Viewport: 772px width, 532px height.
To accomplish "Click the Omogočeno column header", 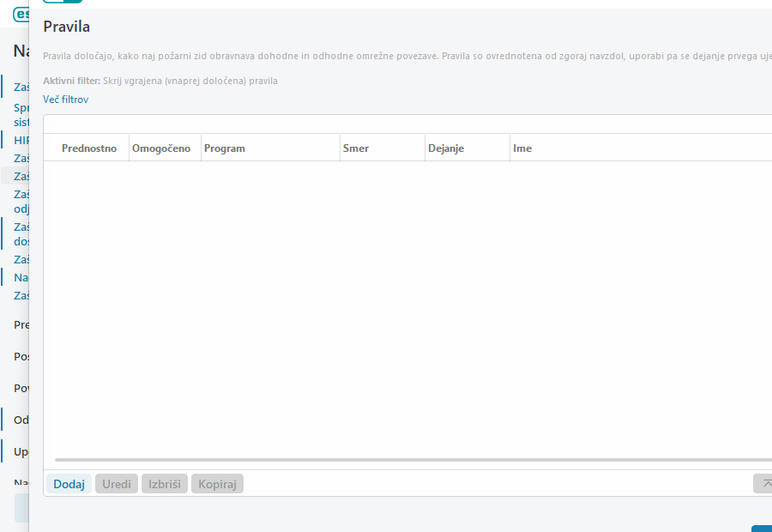I will [161, 148].
